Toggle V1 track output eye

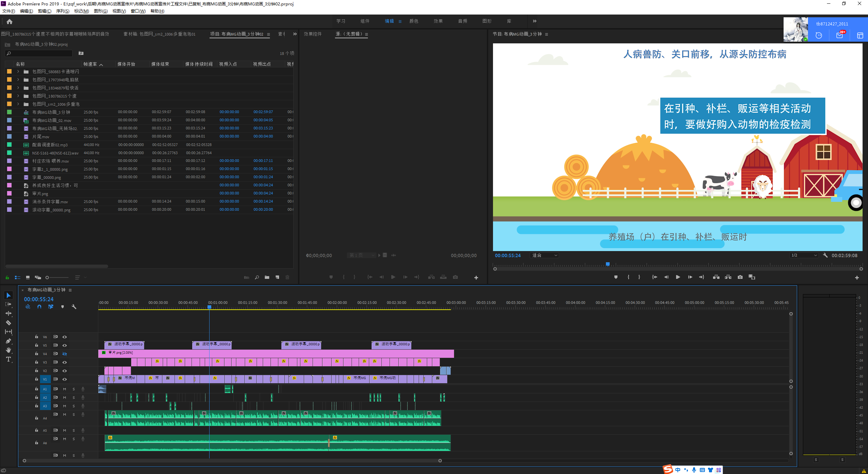click(64, 379)
